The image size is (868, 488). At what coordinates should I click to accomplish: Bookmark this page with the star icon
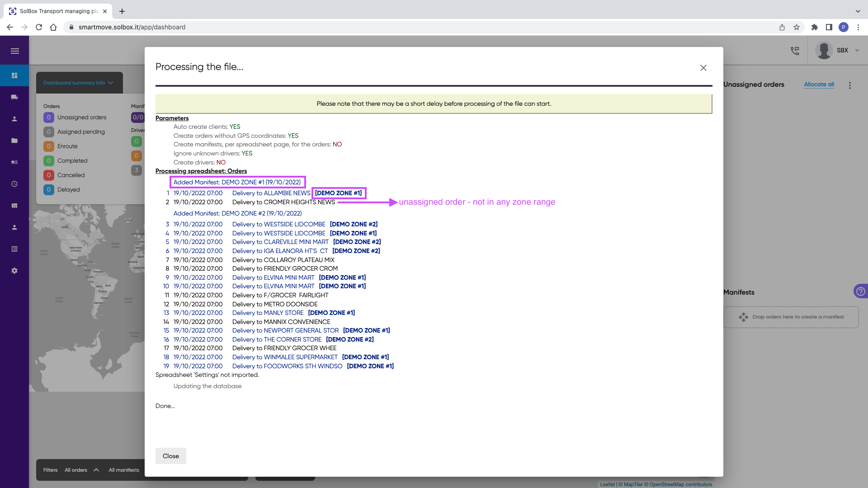pos(797,27)
